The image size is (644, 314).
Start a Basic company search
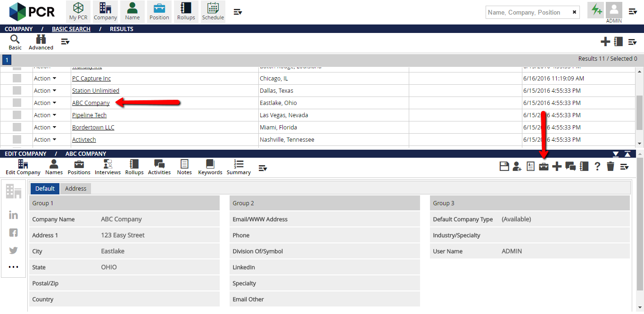tap(15, 42)
